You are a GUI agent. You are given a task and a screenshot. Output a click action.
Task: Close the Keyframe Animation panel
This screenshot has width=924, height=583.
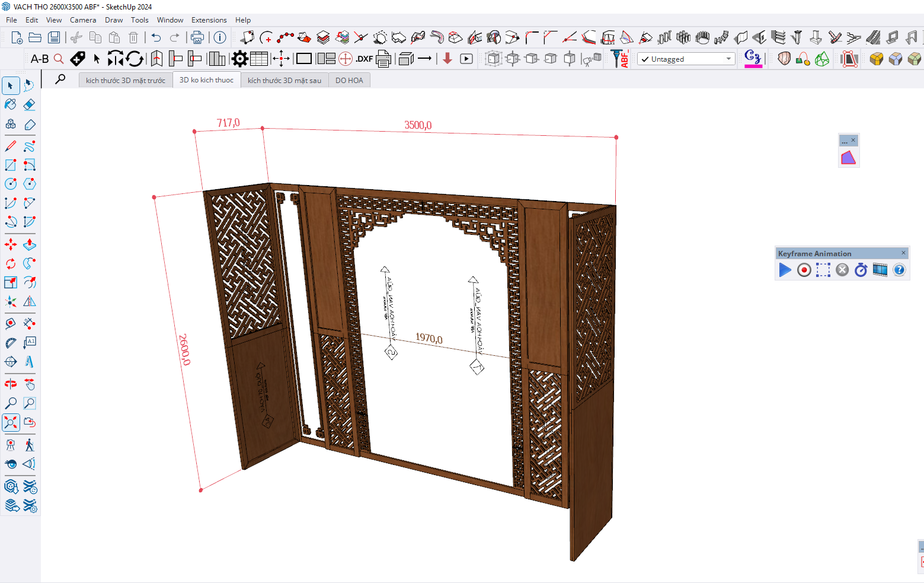coord(903,253)
